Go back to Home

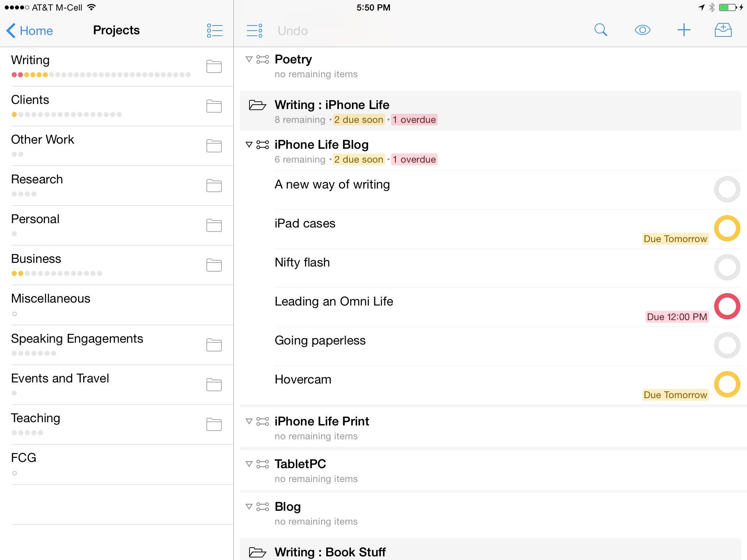tap(30, 31)
